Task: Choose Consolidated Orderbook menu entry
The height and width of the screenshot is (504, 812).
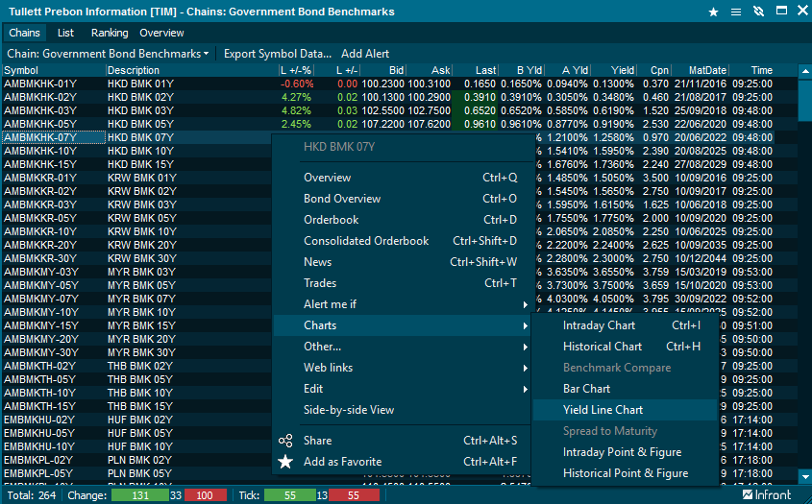Action: click(403, 241)
